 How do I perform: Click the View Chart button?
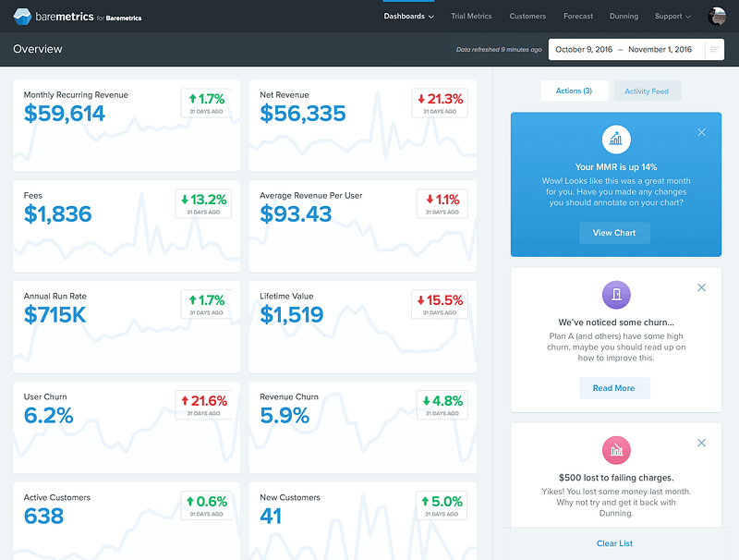(614, 233)
